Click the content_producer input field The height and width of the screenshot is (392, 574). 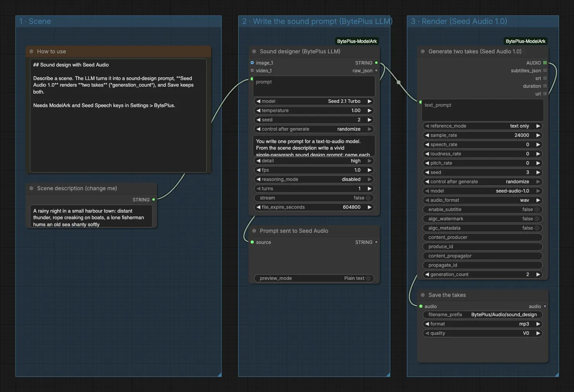tap(483, 237)
